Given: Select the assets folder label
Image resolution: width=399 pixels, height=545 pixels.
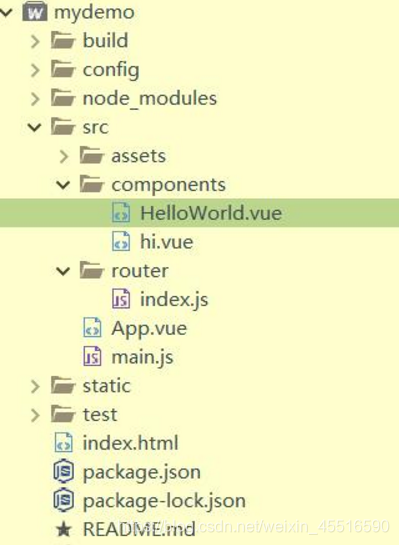Looking at the screenshot, I should (139, 156).
